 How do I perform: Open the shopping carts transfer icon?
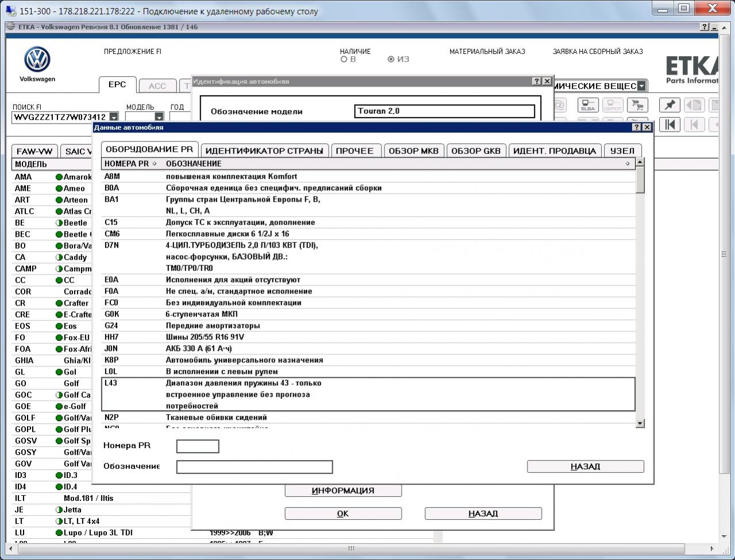tap(637, 106)
